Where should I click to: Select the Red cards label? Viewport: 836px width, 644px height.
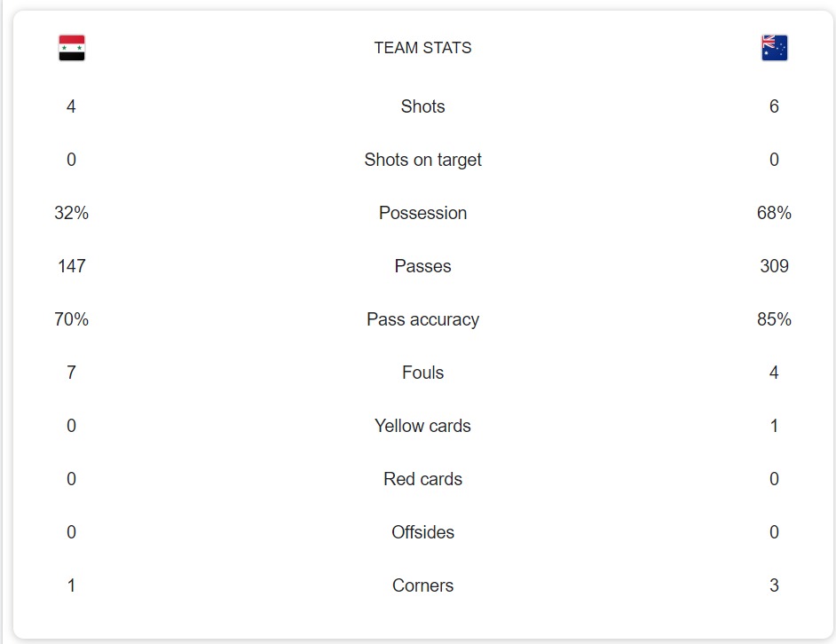pos(422,479)
